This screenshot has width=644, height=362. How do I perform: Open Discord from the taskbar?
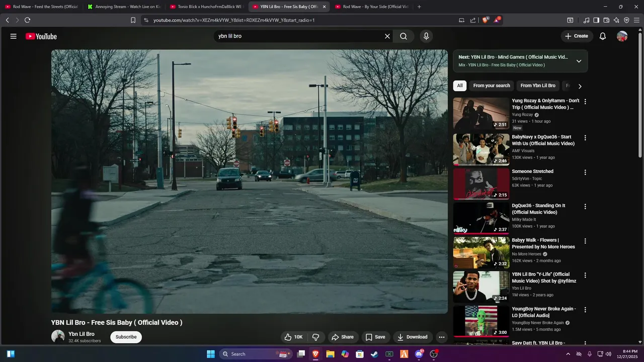(x=419, y=354)
